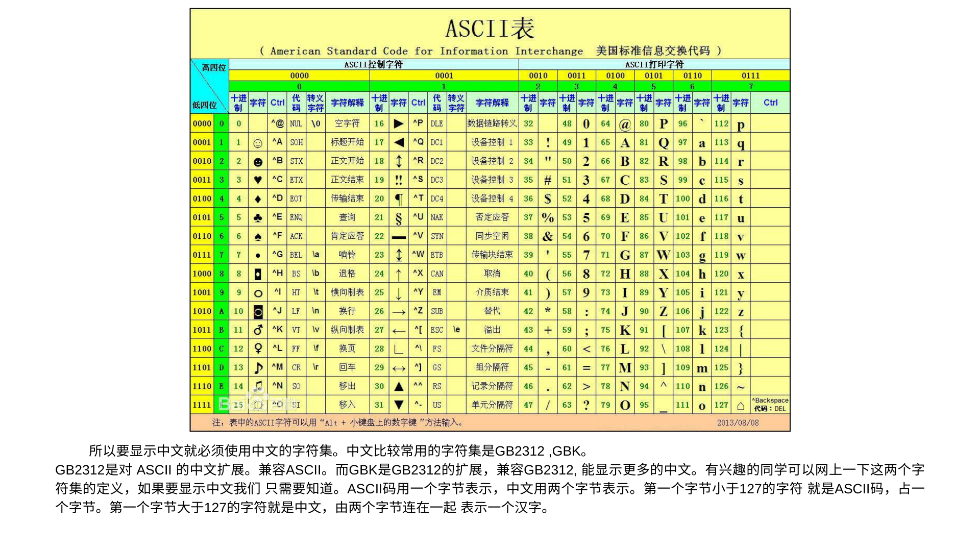Screen dimensions: 980x551
Task: Click the "@" character next to decimal 64
Action: click(x=625, y=124)
